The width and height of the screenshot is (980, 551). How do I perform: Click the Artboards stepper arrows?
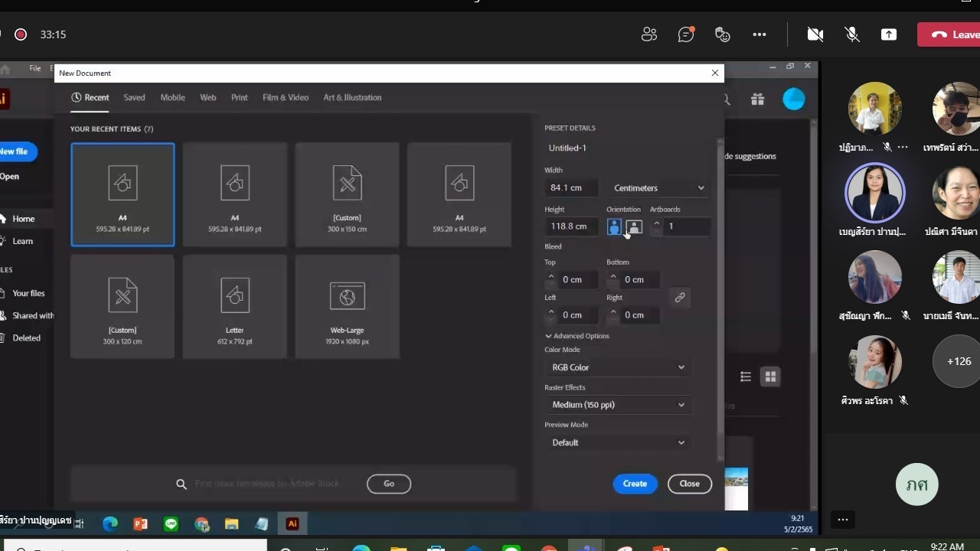pyautogui.click(x=656, y=227)
